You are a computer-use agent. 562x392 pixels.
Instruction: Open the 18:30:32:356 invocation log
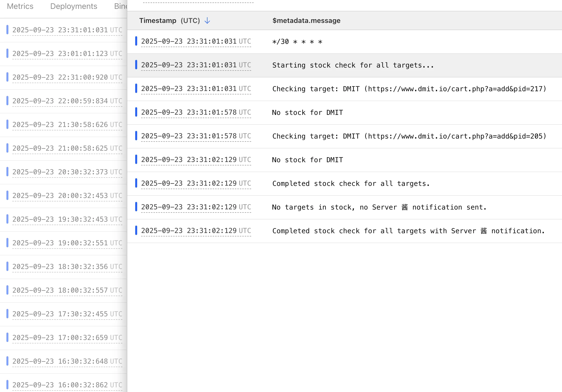(67, 267)
